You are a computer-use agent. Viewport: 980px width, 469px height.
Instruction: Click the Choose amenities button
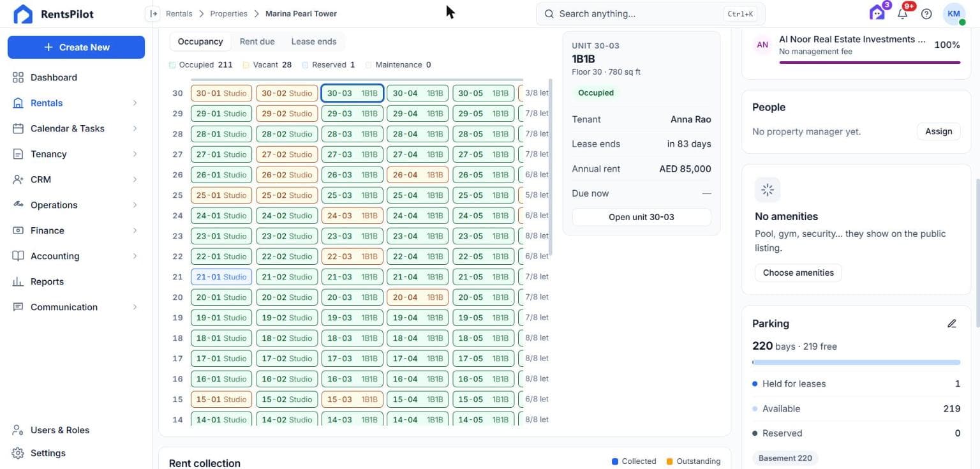pyautogui.click(x=798, y=272)
